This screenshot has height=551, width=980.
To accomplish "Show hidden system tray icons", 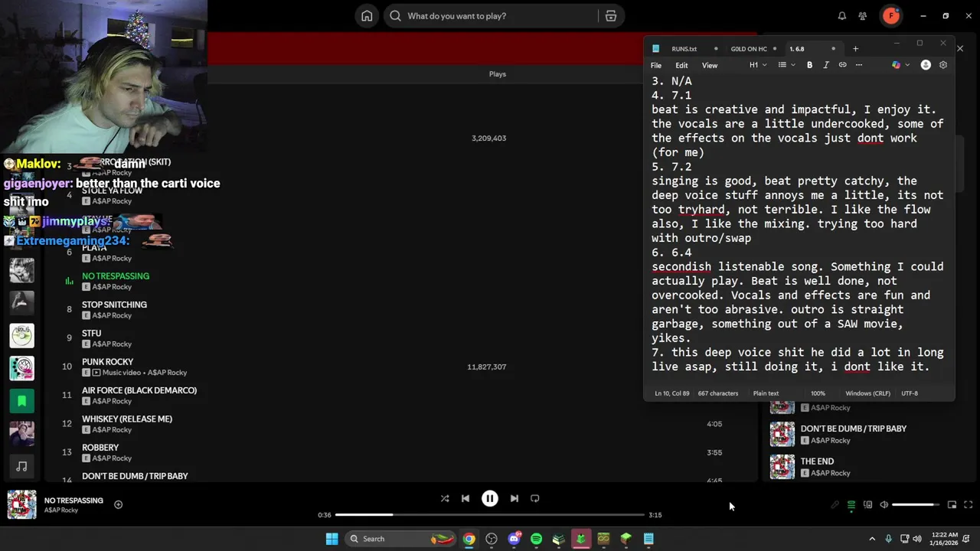I will click(x=871, y=539).
